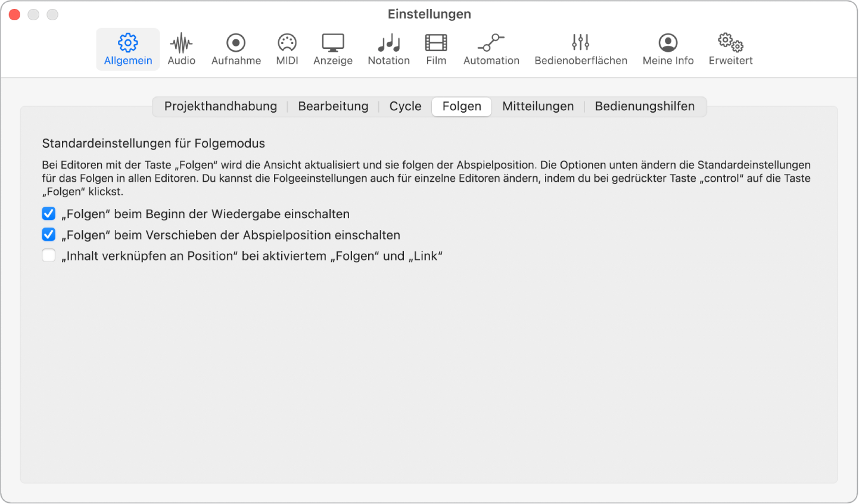Select the Cycle tab

(x=405, y=106)
